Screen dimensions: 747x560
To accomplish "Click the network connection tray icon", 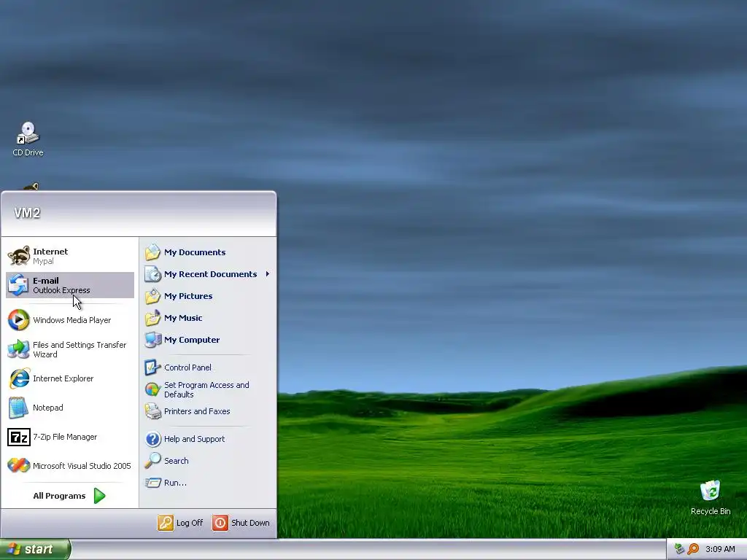I will pos(679,549).
